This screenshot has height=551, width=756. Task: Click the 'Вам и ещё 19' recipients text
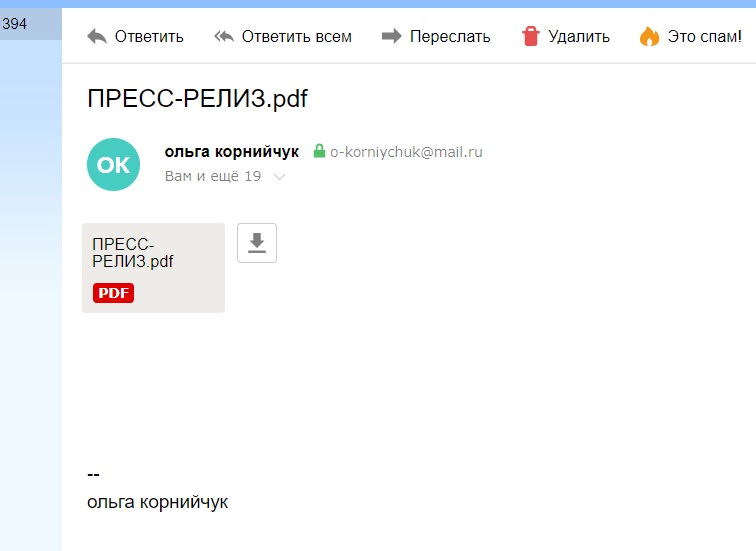coord(213,176)
